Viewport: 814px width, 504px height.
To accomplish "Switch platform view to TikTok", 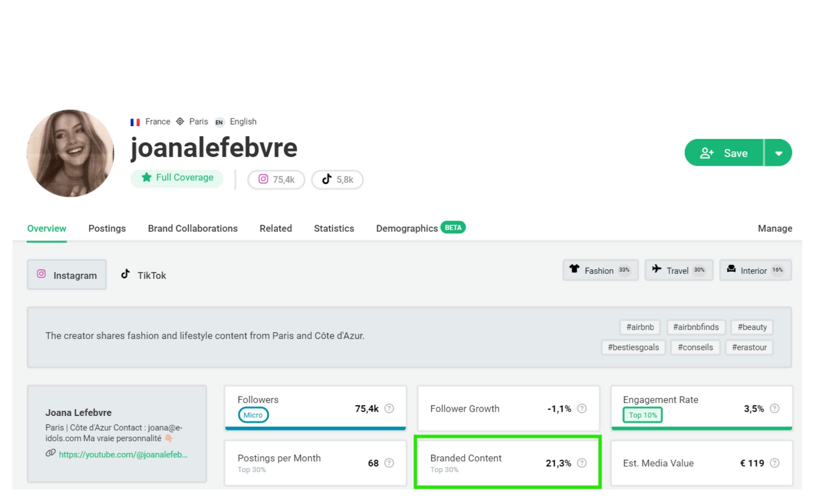I will [x=143, y=275].
